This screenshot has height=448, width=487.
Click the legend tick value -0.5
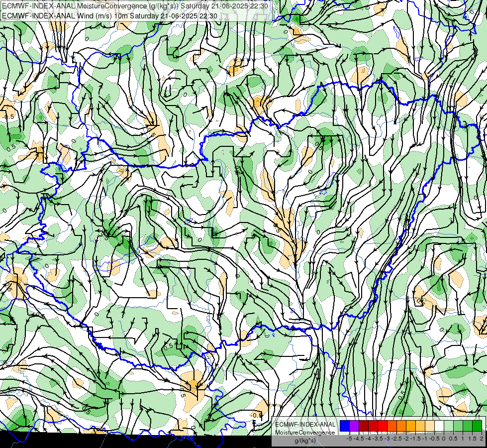(x=434, y=439)
